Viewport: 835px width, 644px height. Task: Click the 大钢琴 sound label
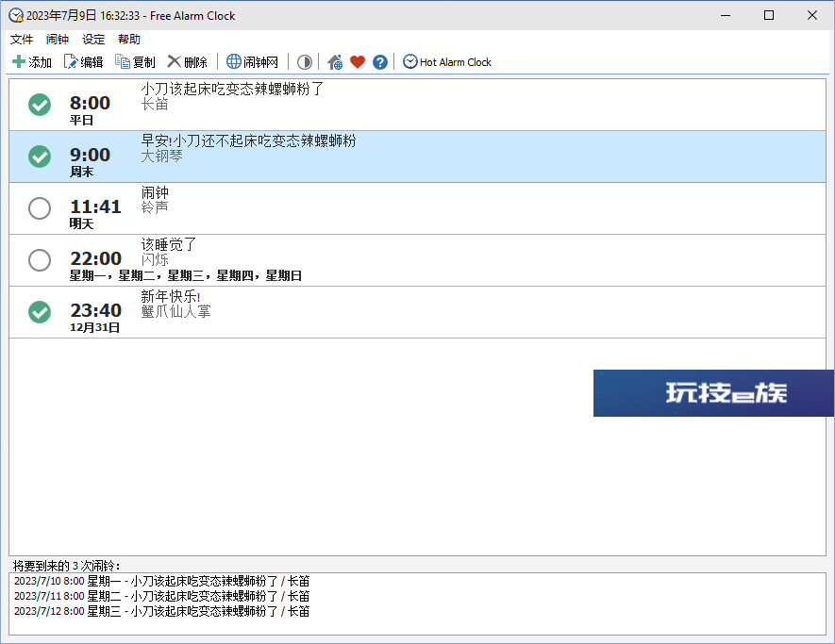162,156
